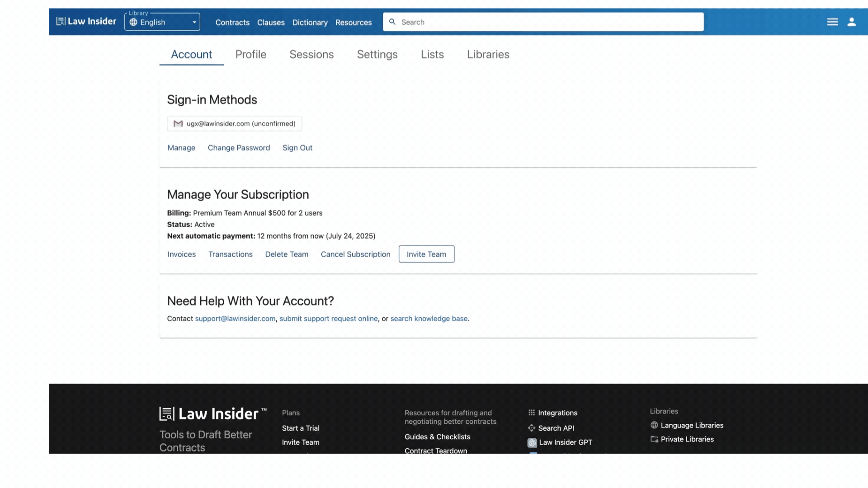The height and width of the screenshot is (488, 868).
Task: Open the Contracts menu
Action: pos(232,22)
